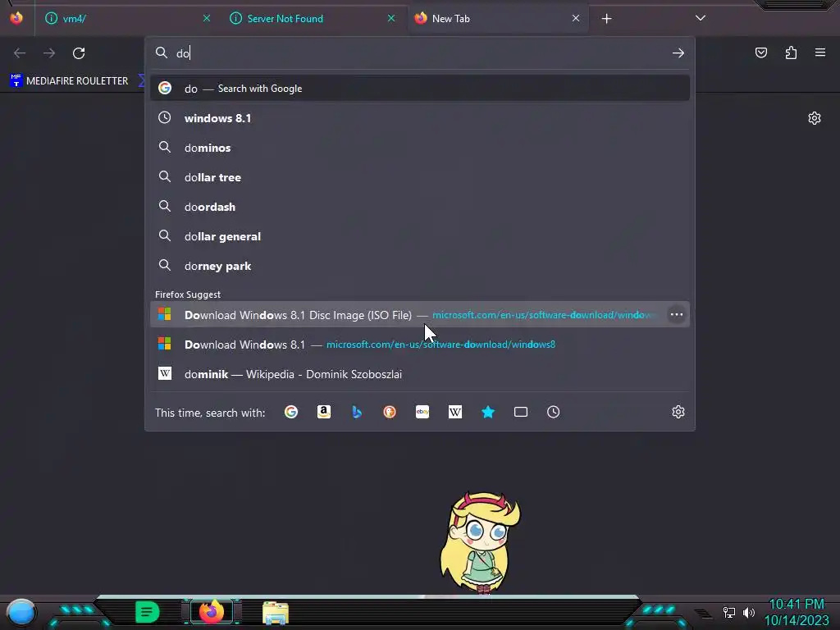The height and width of the screenshot is (630, 840).
Task: Open the Firefox application menu
Action: coord(820,52)
